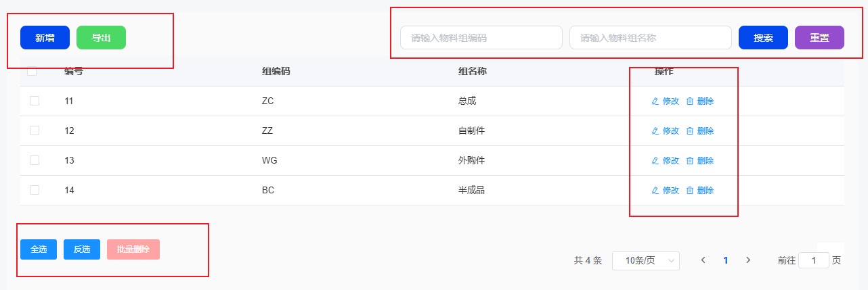Click the trash icon for row ZC

690,101
